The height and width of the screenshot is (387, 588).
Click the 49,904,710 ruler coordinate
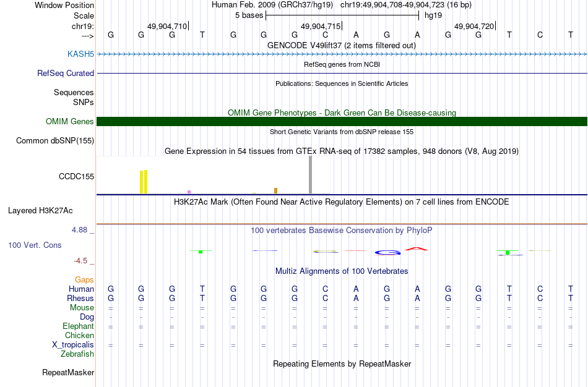[167, 26]
